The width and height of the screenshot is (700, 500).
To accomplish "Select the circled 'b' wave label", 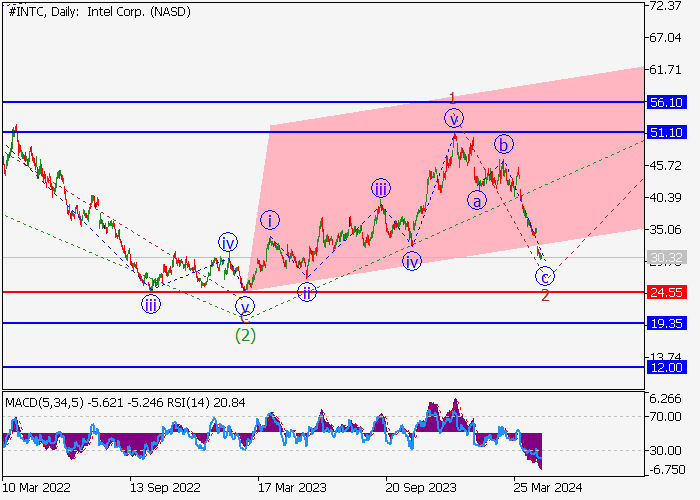I will [x=504, y=144].
